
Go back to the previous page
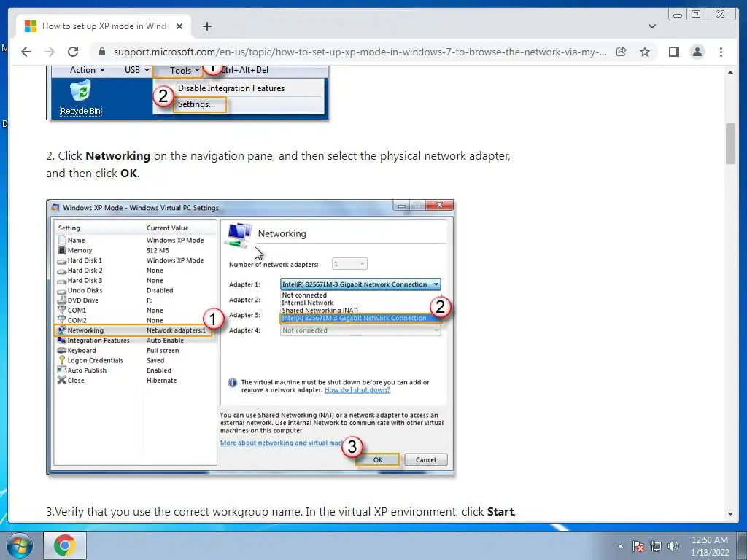26,52
